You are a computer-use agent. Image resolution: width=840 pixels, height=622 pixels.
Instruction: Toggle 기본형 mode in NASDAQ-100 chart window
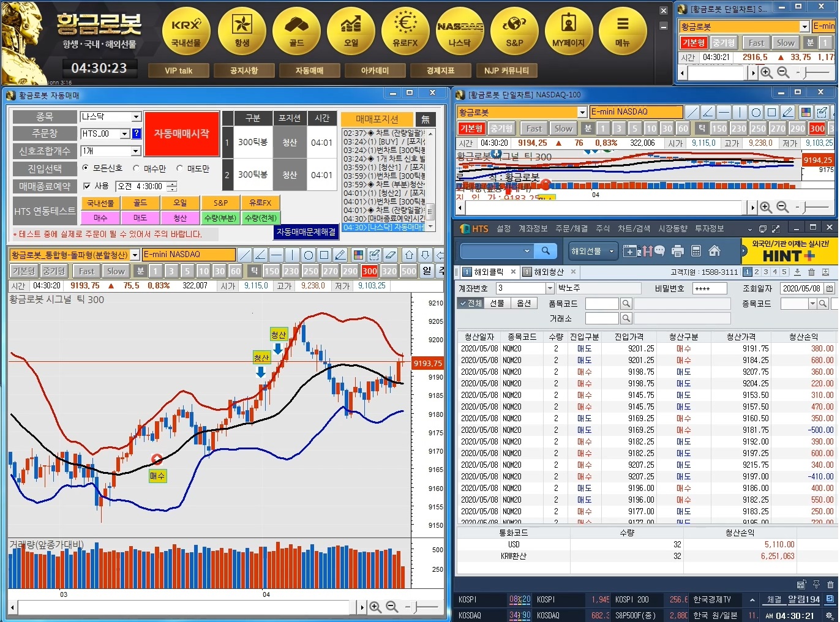pos(471,129)
